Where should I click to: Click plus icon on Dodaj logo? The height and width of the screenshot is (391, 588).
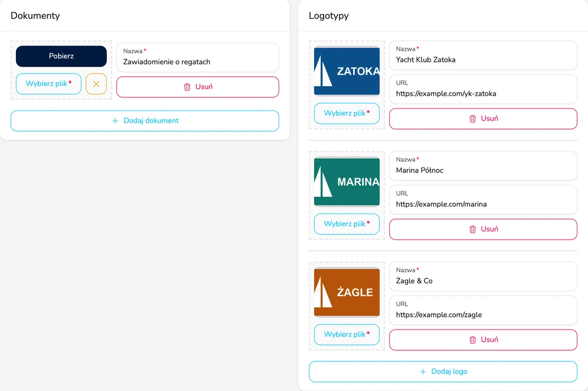pyautogui.click(x=423, y=371)
